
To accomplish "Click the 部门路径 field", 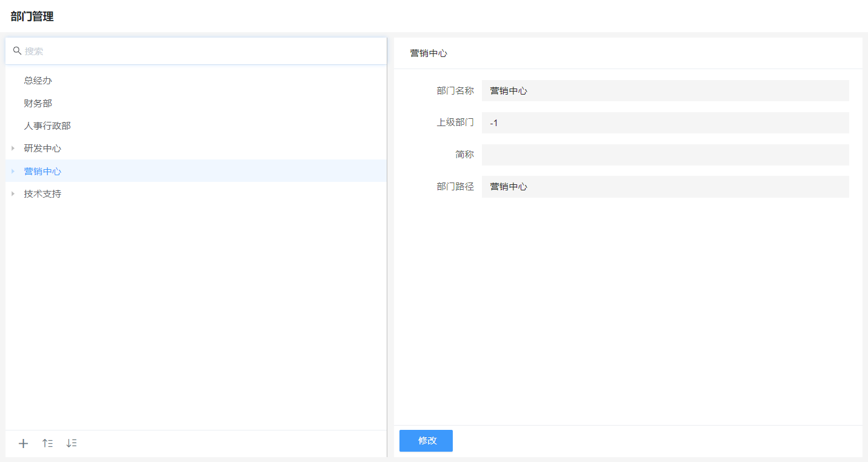I will coord(665,187).
